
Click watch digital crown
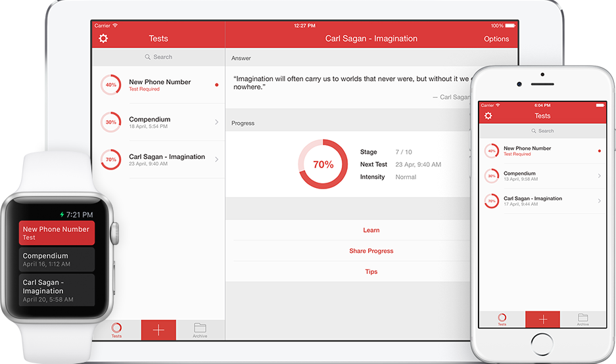(x=114, y=233)
